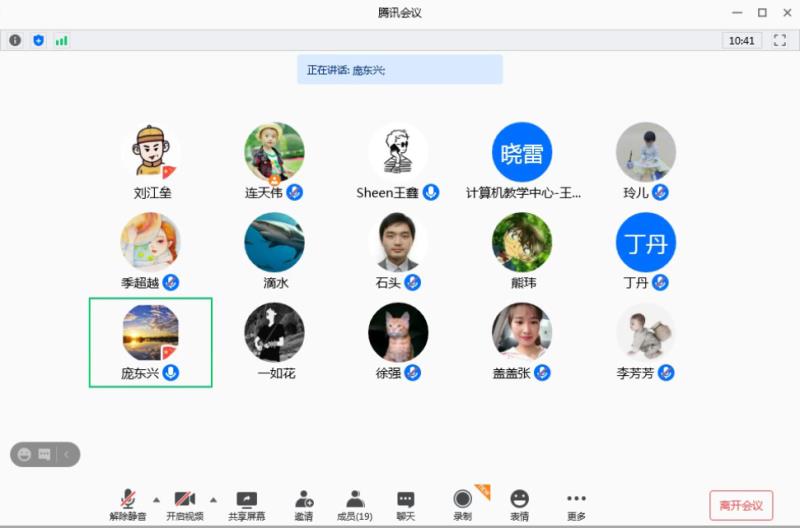This screenshot has width=800, height=528.
Task: Open the Share Screen (共享屏幕) tool
Action: click(x=246, y=505)
